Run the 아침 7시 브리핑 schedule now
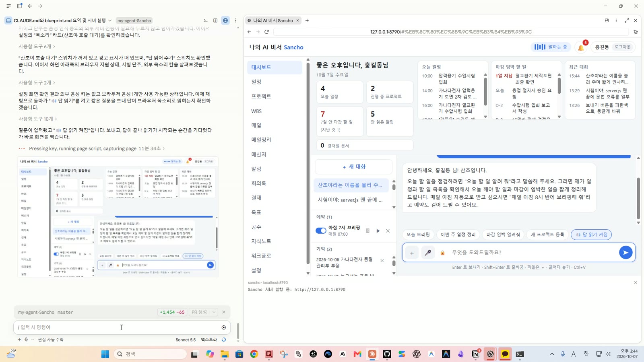This screenshot has width=644, height=362. (x=378, y=231)
